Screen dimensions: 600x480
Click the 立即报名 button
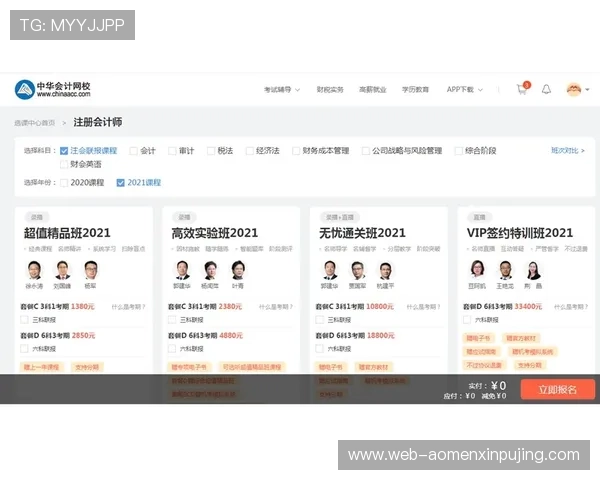coord(558,390)
